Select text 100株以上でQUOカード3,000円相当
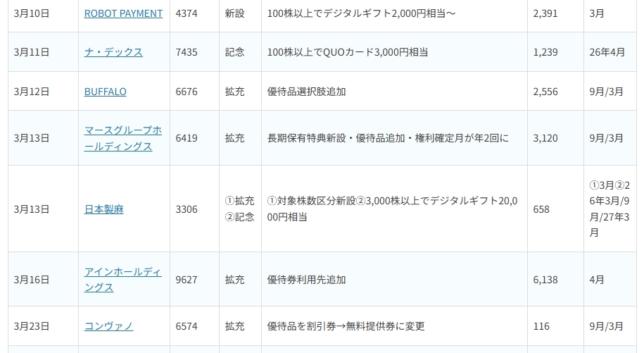Screen dimensions: 644x353 point(348,52)
